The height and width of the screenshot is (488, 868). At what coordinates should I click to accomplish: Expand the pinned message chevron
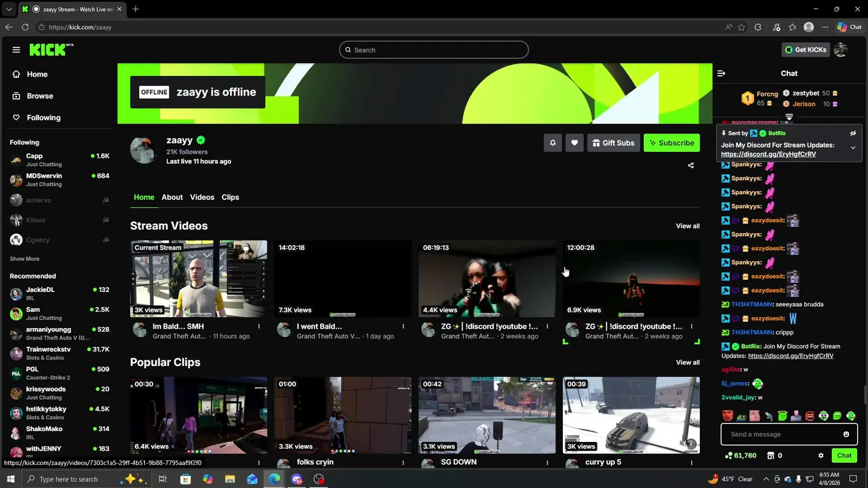[x=853, y=148]
